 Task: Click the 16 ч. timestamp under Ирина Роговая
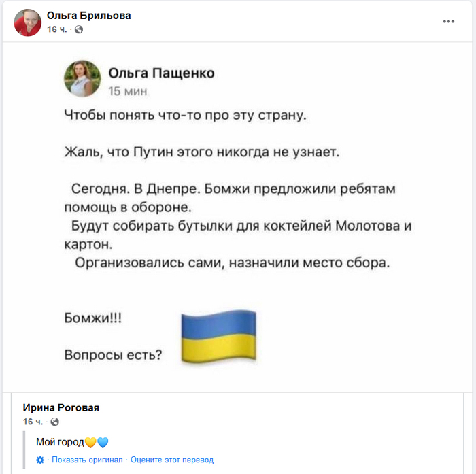pos(33,422)
